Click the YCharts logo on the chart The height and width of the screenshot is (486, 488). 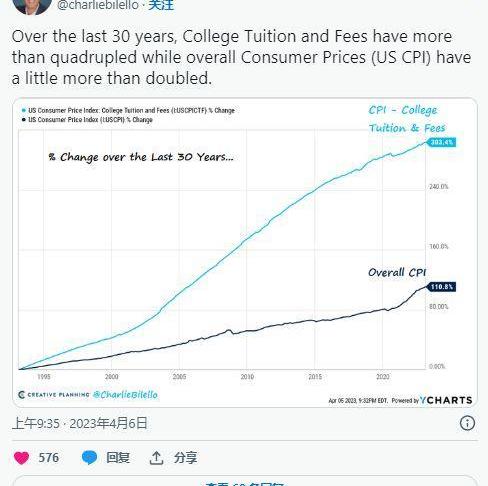point(446,400)
